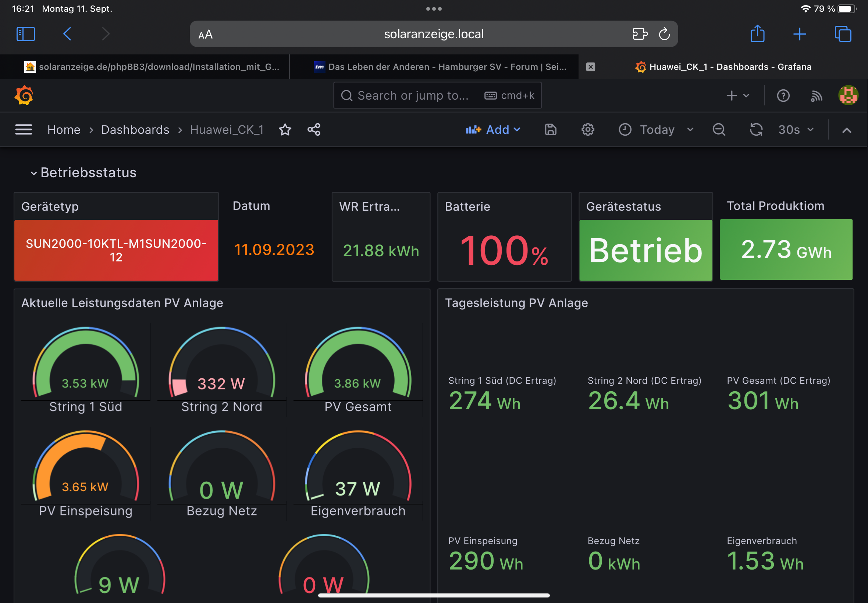Screen dimensions: 868x603
Task: Toggle Safari sidebar panel
Action: 26,34
